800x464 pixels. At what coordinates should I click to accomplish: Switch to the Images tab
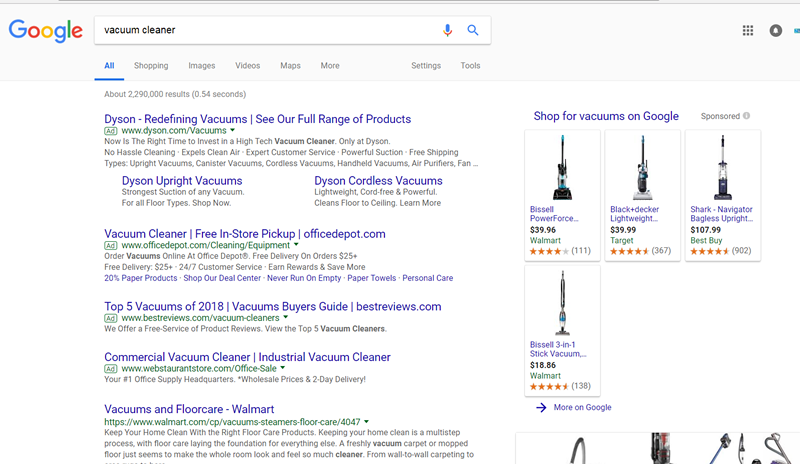click(202, 66)
